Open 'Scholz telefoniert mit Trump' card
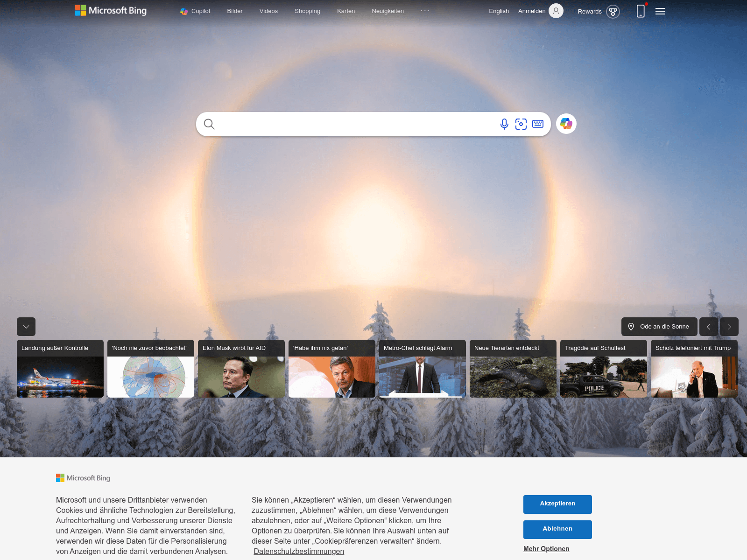The height and width of the screenshot is (560, 747). coord(694,369)
